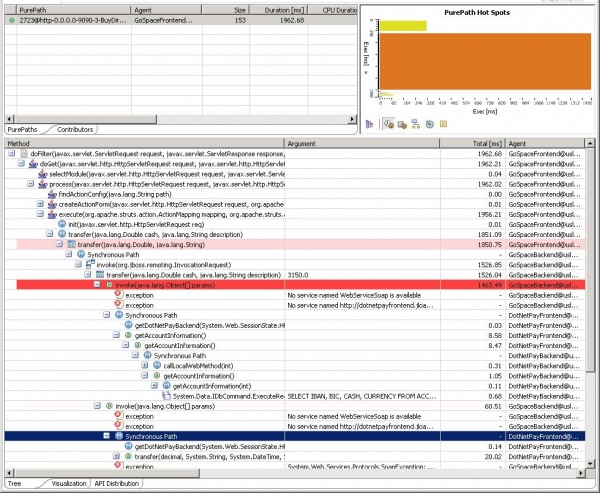The image size is (600, 493).
Task: Click tree vertical scrollbar up arrow
Action: [590, 144]
